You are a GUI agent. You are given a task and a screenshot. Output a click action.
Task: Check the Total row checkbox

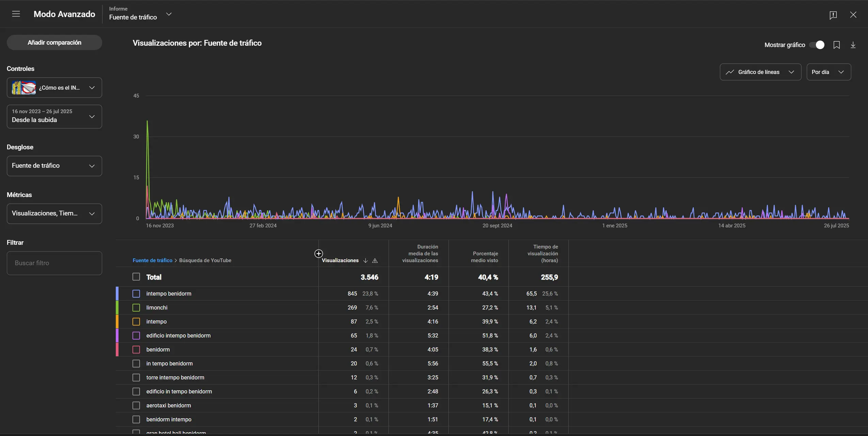tap(136, 277)
